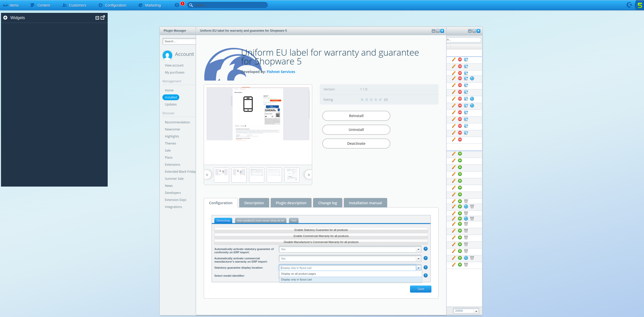Click the statutory guarantee display location field

347,268
